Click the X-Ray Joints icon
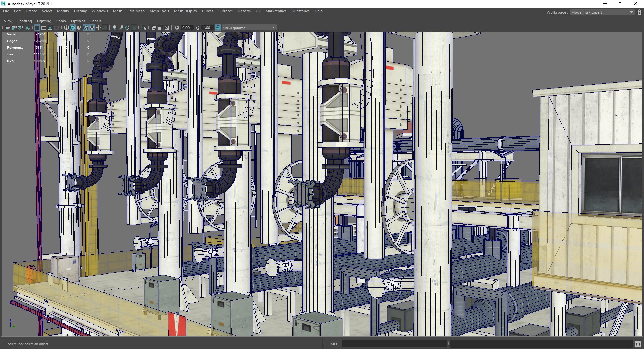The width and height of the screenshot is (644, 349). (x=167, y=28)
